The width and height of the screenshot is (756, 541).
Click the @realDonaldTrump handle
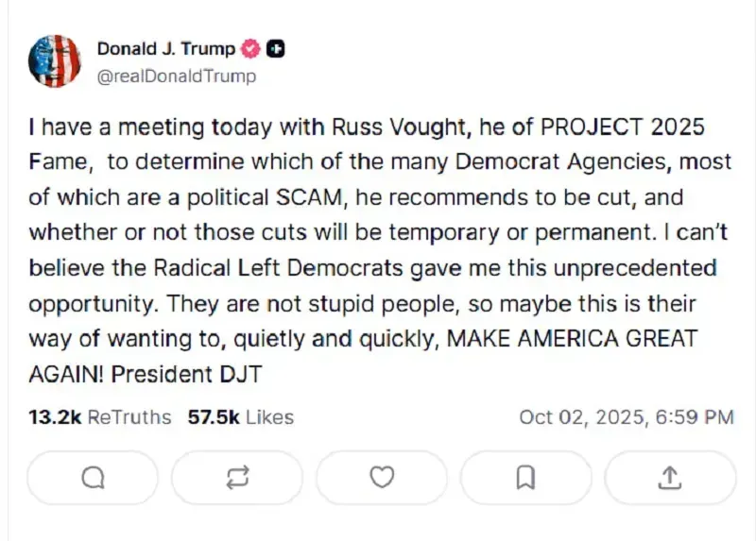pyautogui.click(x=177, y=76)
